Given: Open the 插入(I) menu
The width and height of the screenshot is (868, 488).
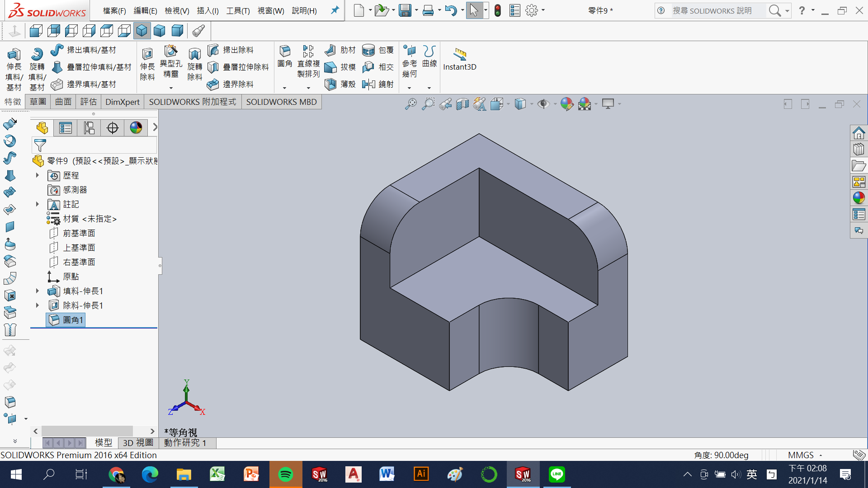Looking at the screenshot, I should [x=208, y=10].
